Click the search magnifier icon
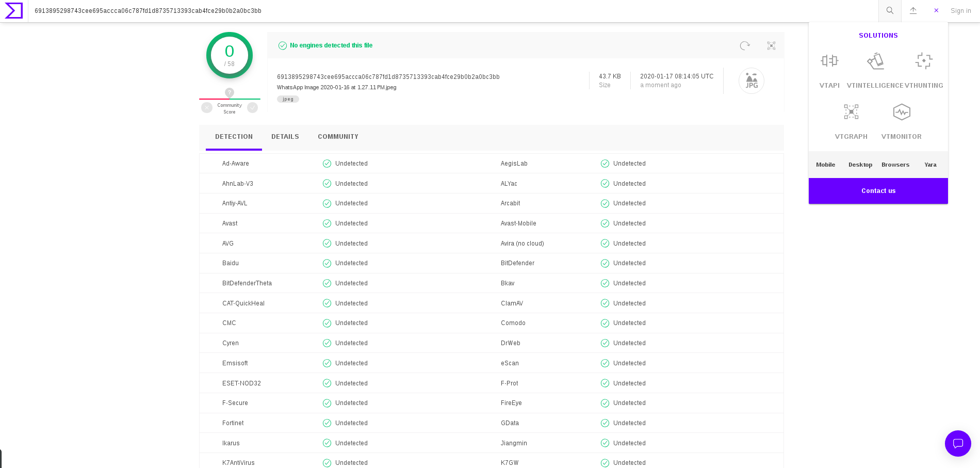This screenshot has height=468, width=980. pos(890,10)
